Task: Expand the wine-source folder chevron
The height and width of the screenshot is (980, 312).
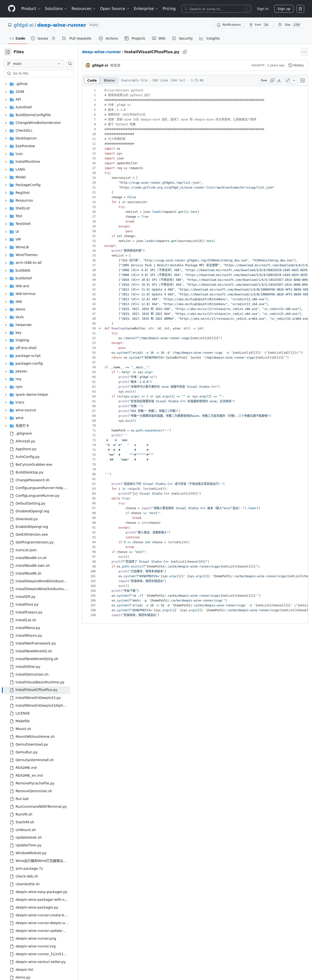Action: tap(6, 410)
